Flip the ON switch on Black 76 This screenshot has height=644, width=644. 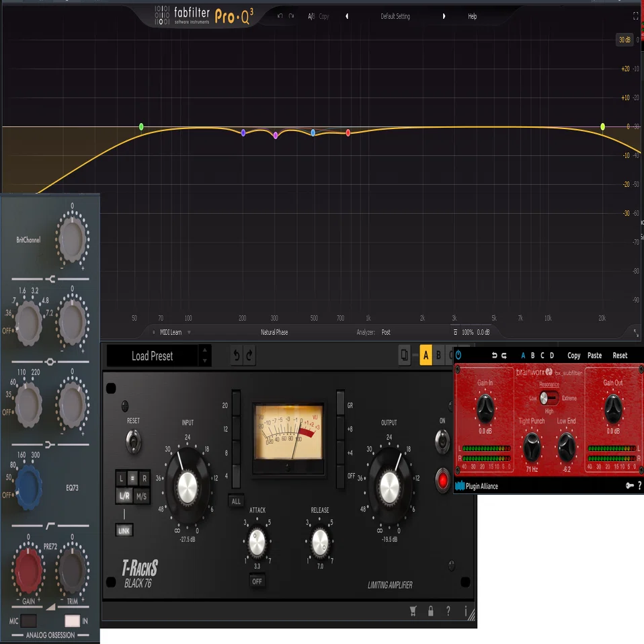click(442, 442)
